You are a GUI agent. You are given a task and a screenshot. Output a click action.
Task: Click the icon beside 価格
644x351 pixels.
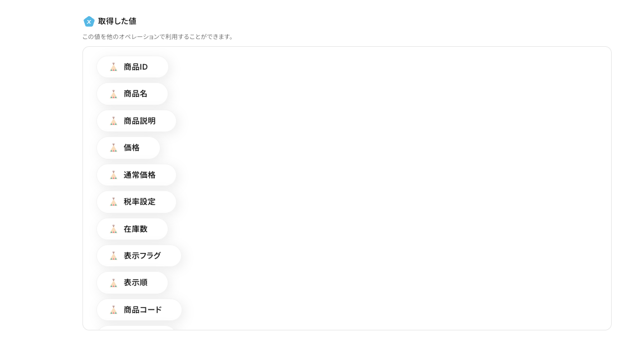pos(114,148)
